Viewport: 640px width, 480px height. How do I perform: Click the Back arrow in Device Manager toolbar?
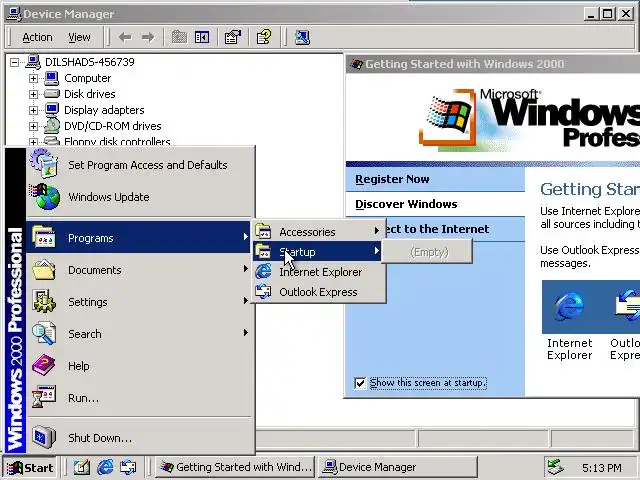tap(125, 38)
